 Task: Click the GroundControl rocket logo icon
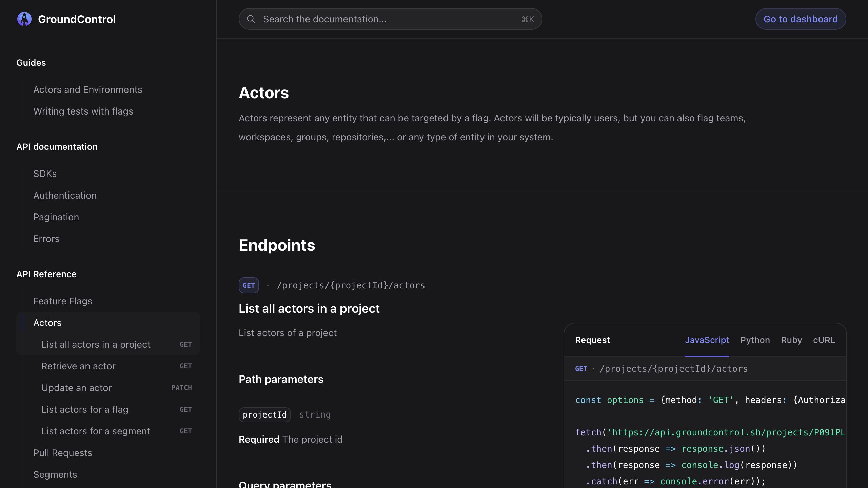click(24, 19)
